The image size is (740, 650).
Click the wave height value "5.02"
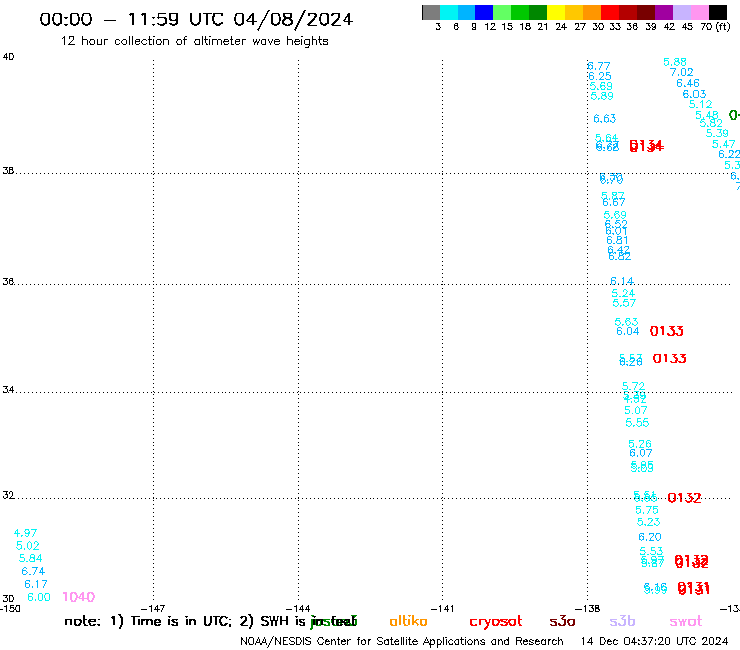(28, 546)
